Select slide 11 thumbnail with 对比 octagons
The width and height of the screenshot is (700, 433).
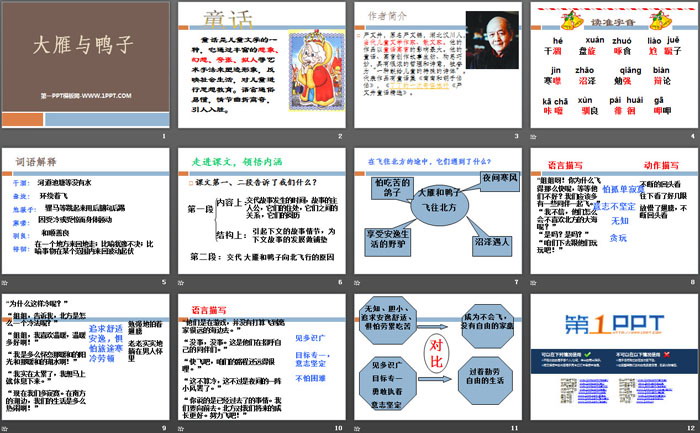(x=438, y=357)
